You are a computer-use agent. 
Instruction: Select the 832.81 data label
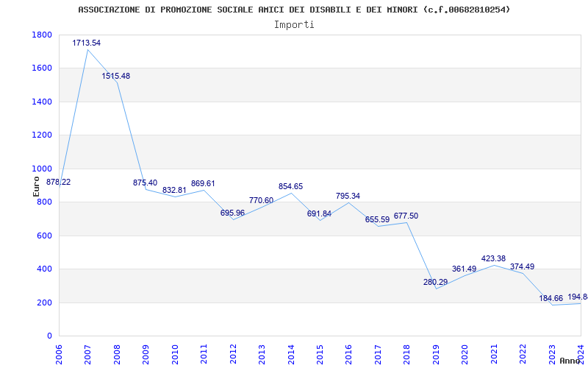(174, 190)
